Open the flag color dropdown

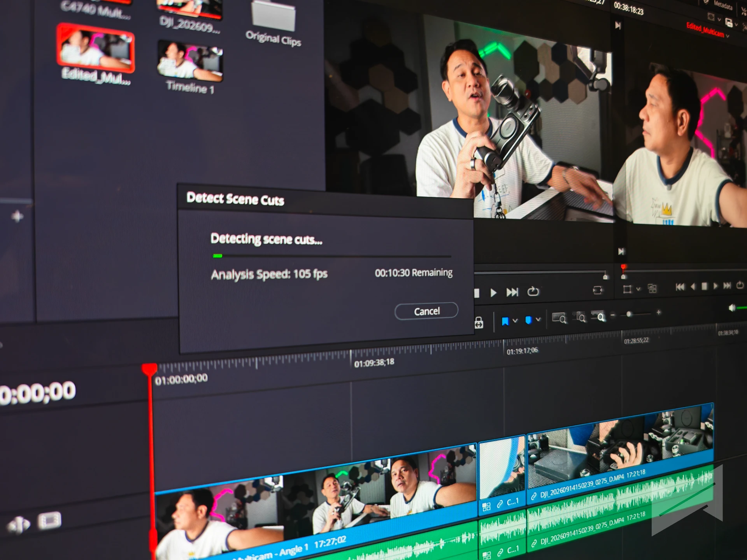515,320
